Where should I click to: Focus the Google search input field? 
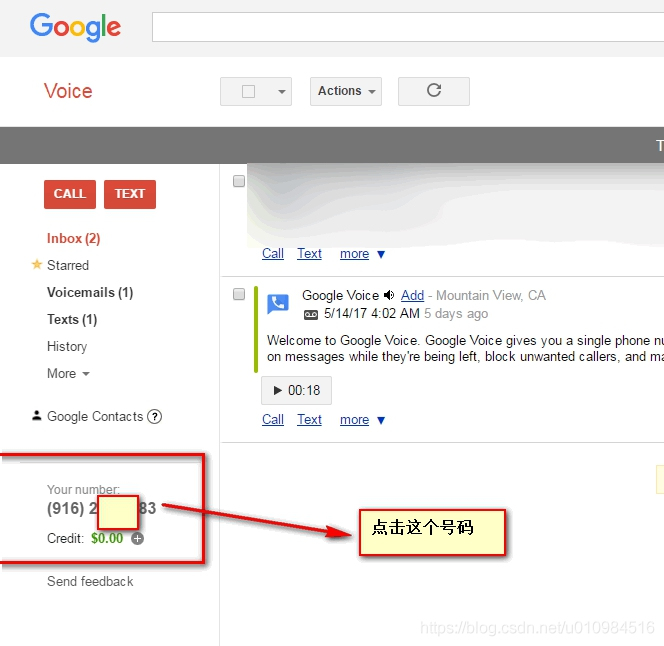[408, 27]
